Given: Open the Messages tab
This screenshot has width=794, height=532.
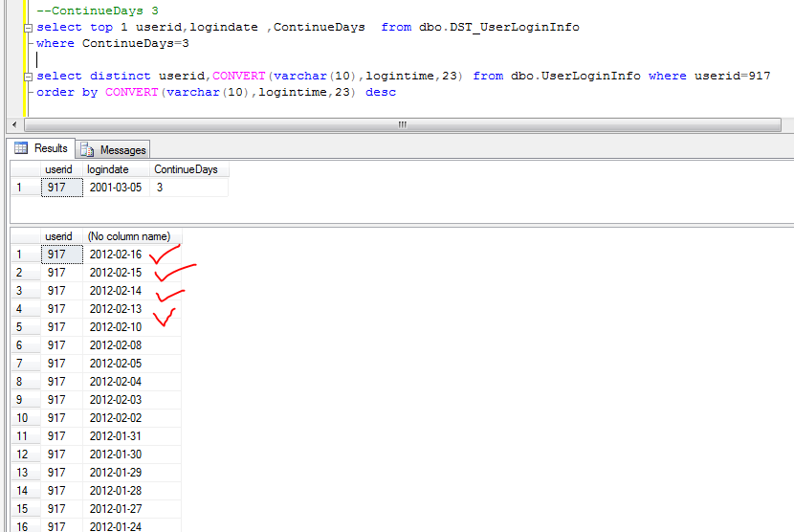Looking at the screenshot, I should pyautogui.click(x=113, y=150).
